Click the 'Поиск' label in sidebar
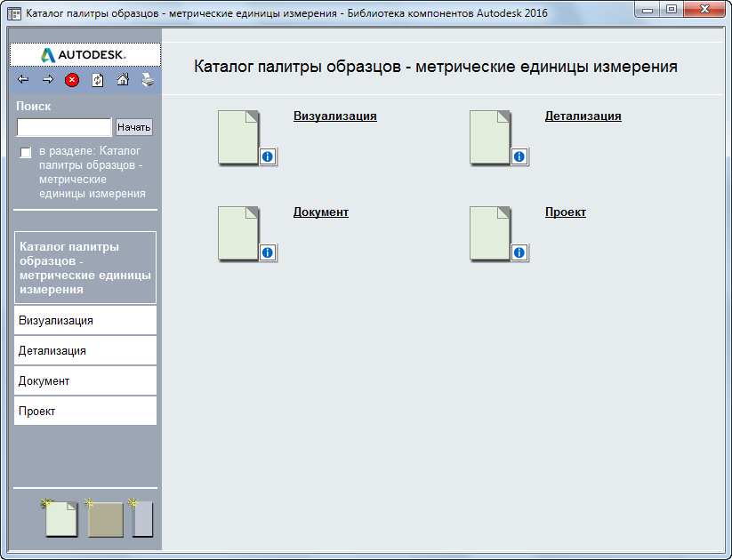This screenshot has width=732, height=560. [34, 106]
